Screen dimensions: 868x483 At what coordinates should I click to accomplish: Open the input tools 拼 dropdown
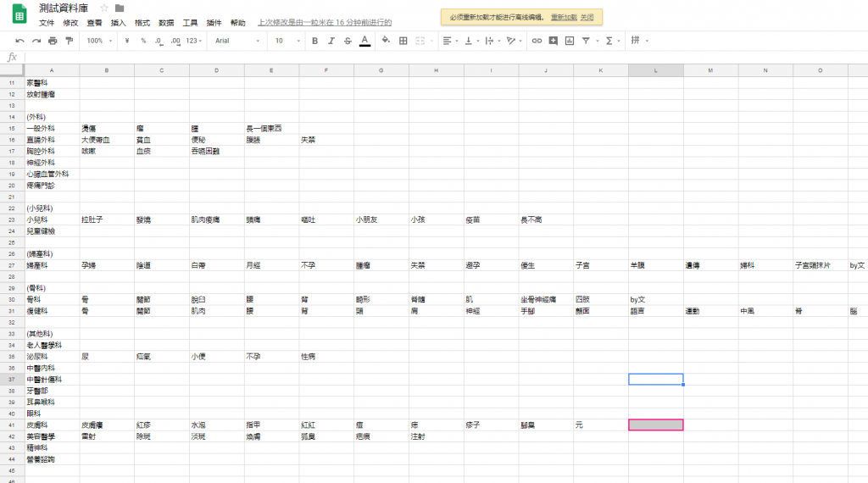tap(639, 41)
